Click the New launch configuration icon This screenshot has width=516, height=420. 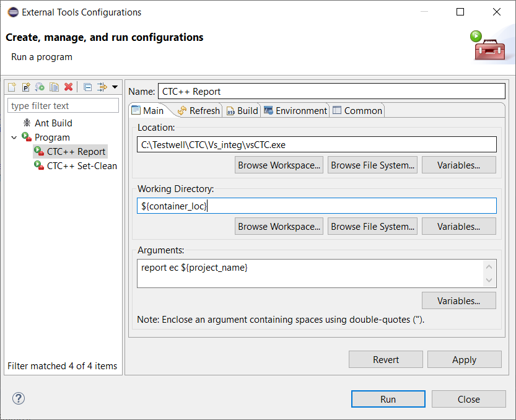click(x=12, y=87)
